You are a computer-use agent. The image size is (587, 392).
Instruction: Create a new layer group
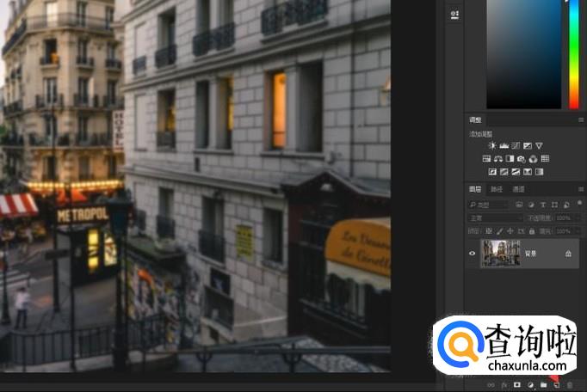tap(544, 385)
